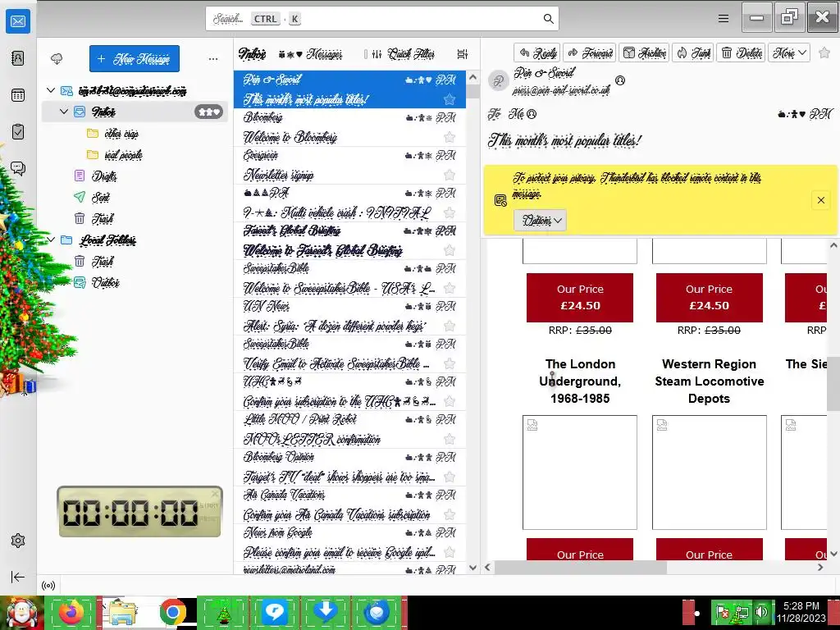
Task: Select the 'other crap' folder
Action: point(121,134)
